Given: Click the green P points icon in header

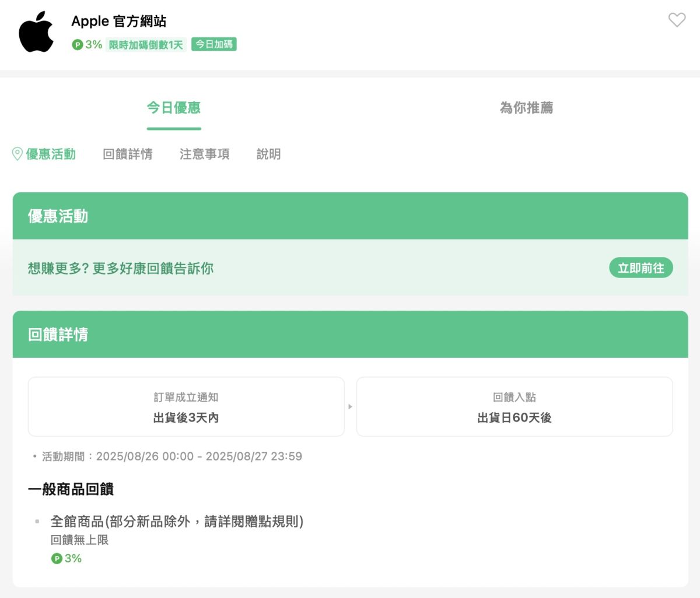Looking at the screenshot, I should 78,45.
